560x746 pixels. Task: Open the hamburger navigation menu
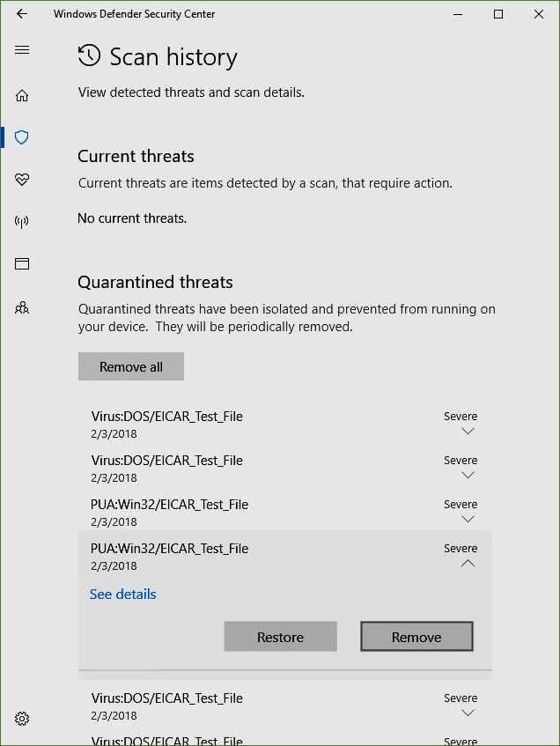tap(22, 50)
